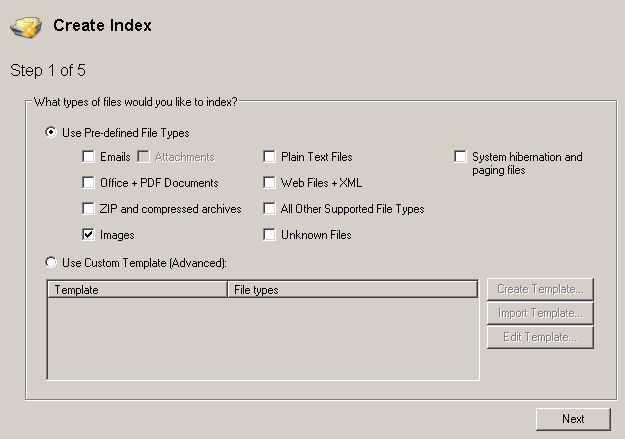Click the Edit Template button

tap(540, 337)
